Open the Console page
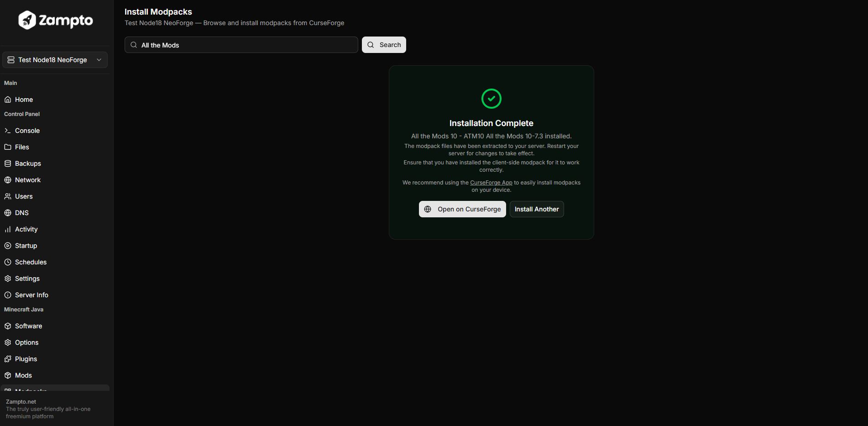Screen dimensions: 868x426 (x=55, y=131)
